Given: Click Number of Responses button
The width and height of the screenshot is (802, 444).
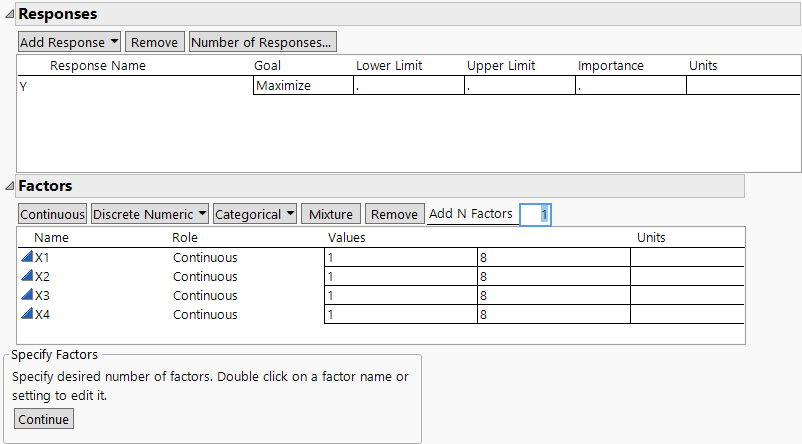Looking at the screenshot, I should click(262, 42).
